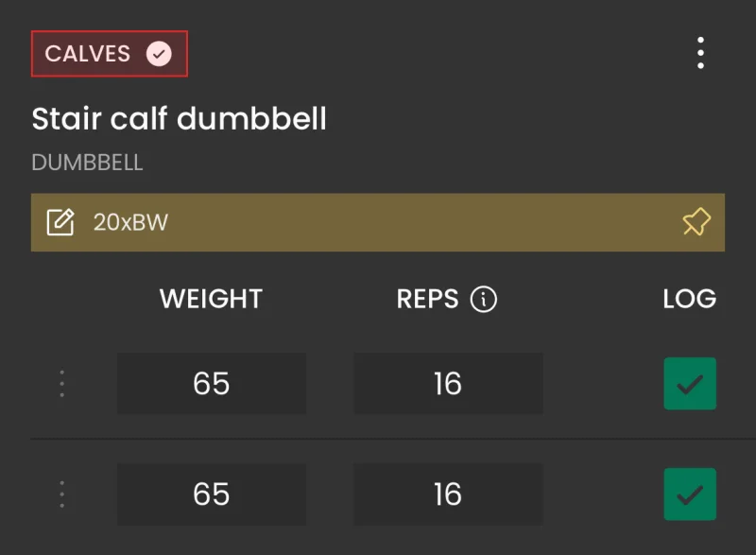756x555 pixels.
Task: Edit second set reps field showing 16
Action: coord(448,494)
